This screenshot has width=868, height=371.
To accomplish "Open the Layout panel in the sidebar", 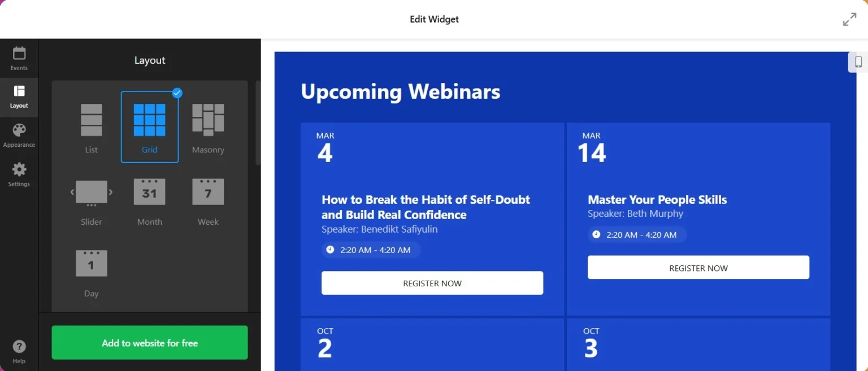I will 19,97.
